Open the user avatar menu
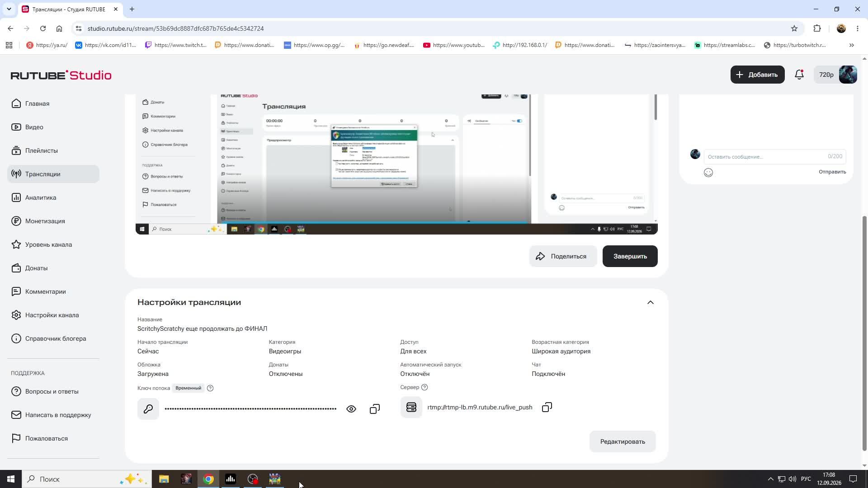 click(848, 75)
